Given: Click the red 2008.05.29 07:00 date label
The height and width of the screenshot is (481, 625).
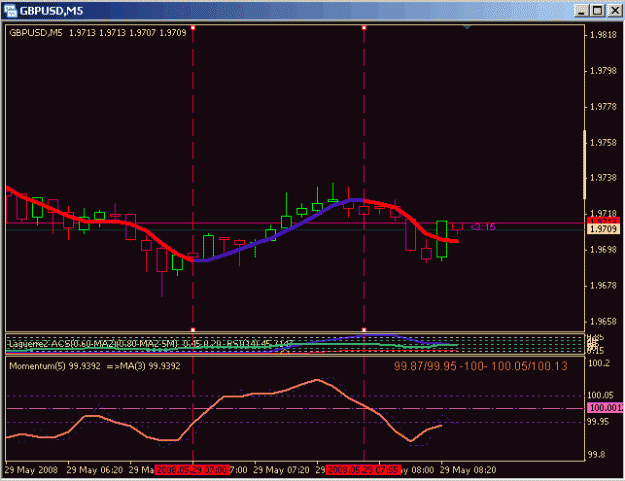Looking at the screenshot, I should pos(193,470).
